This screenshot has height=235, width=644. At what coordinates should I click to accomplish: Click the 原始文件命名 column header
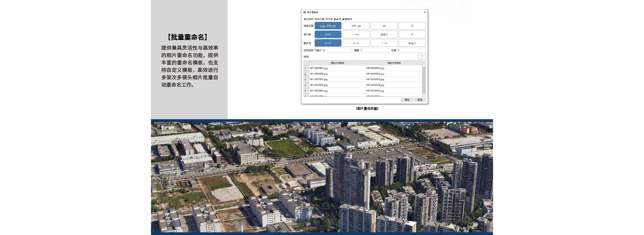pos(337,63)
